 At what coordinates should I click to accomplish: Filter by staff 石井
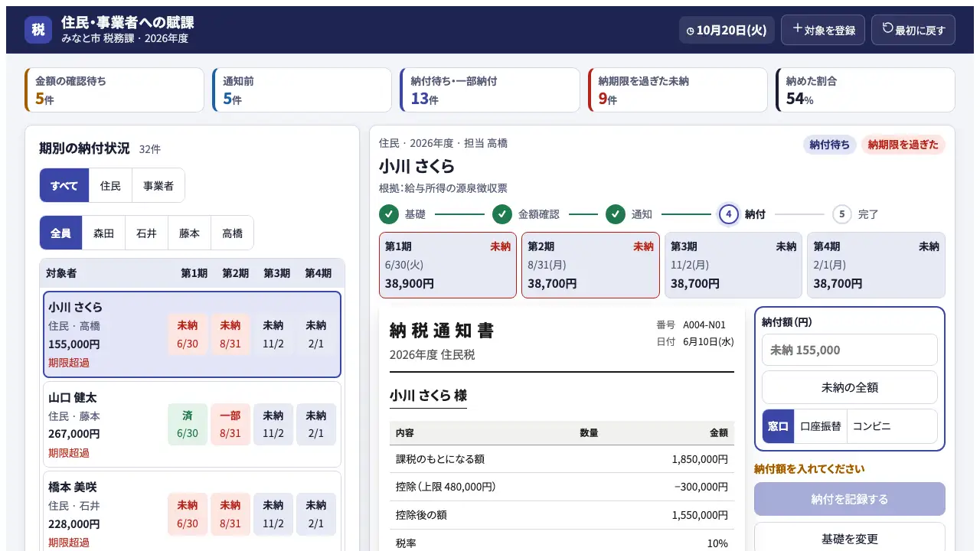click(x=147, y=233)
